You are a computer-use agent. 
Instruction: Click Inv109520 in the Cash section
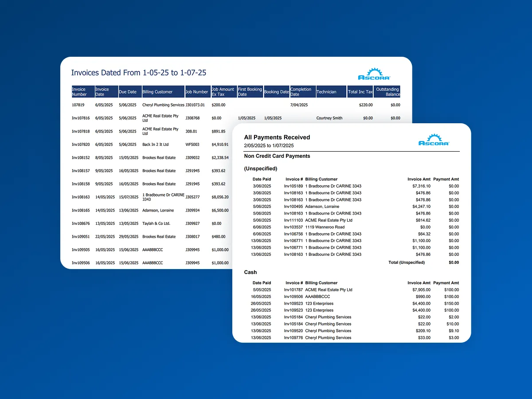click(x=293, y=331)
